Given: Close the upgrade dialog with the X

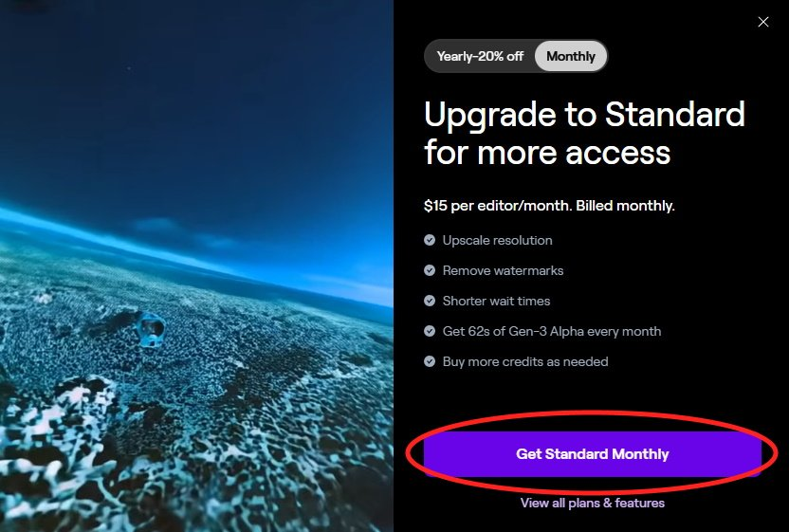Looking at the screenshot, I should pos(762,22).
